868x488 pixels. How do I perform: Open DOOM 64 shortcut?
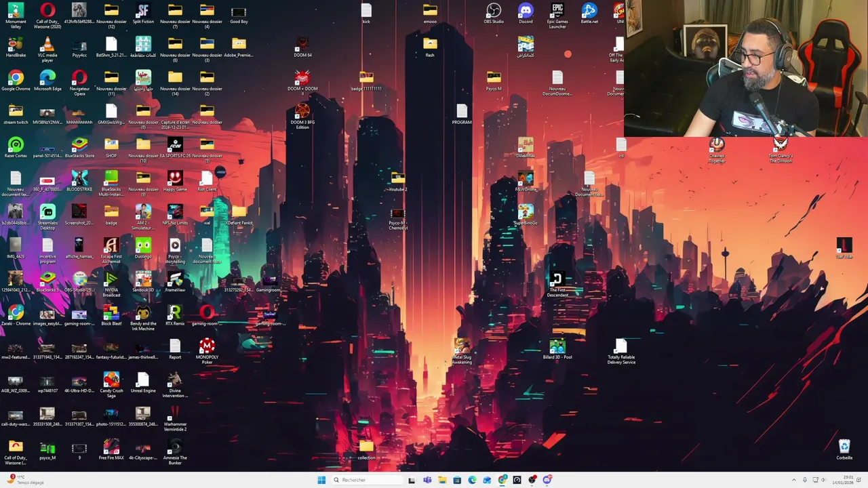click(302, 47)
